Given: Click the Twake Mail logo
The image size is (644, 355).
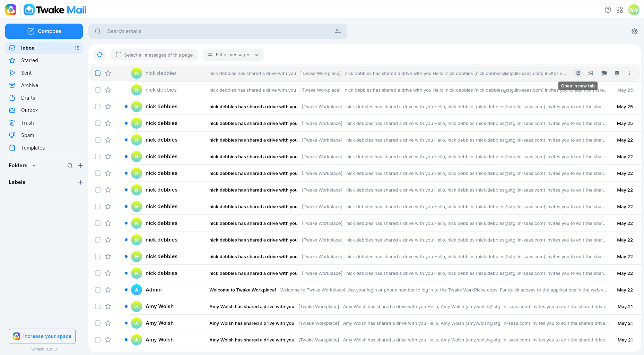Looking at the screenshot, I should pyautogui.click(x=55, y=10).
